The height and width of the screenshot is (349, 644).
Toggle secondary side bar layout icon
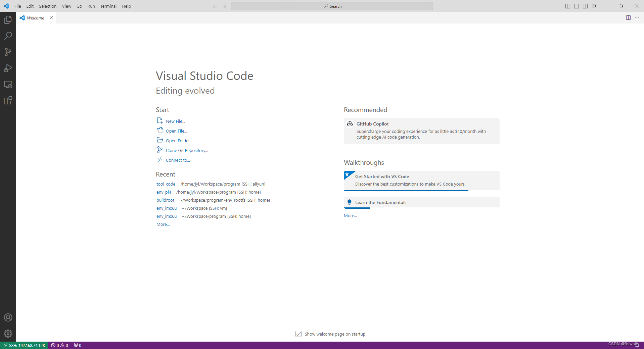click(x=585, y=6)
